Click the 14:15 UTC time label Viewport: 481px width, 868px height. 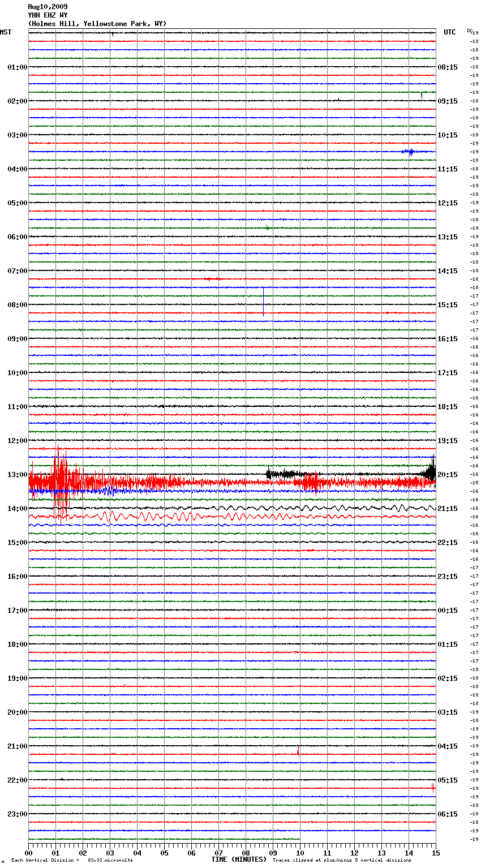(448, 271)
